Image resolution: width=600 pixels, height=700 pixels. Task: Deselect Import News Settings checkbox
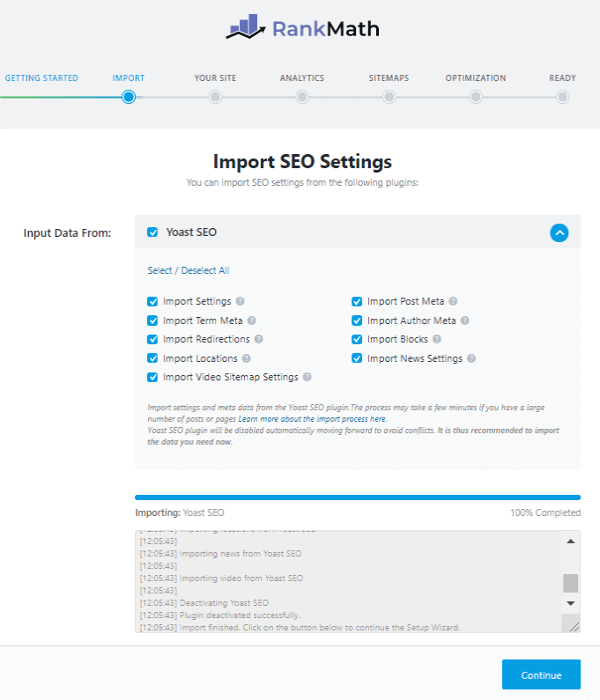357,358
